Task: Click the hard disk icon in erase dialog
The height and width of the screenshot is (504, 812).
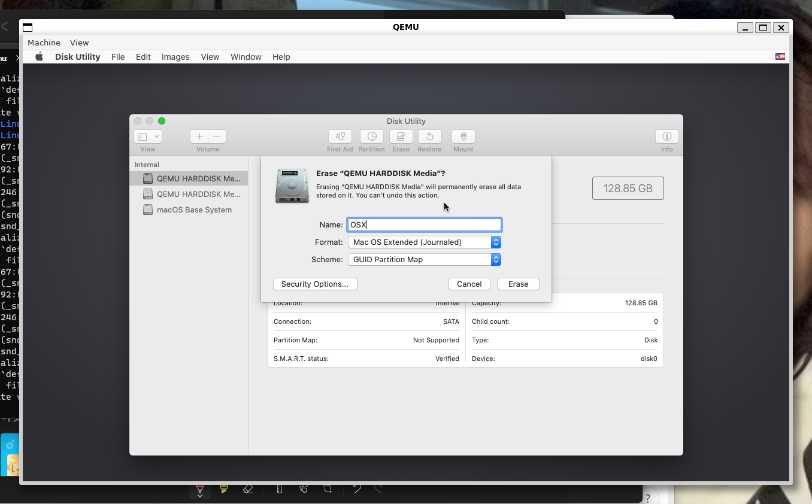Action: [292, 186]
